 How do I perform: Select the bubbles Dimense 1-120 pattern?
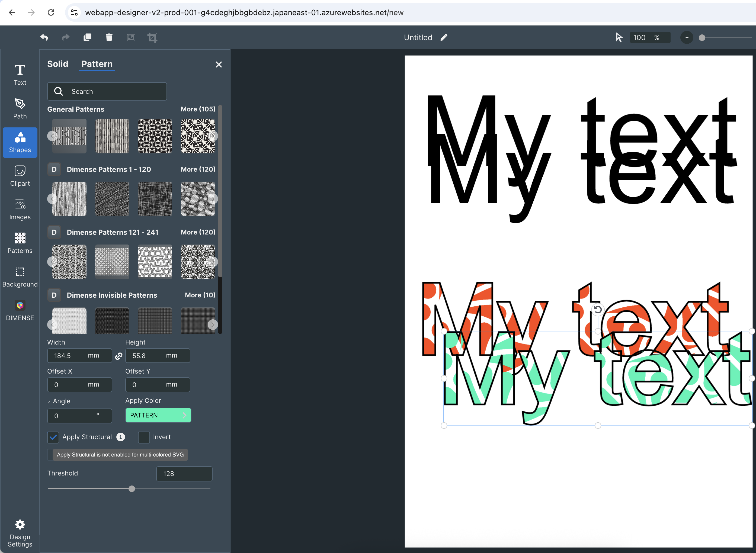197,199
